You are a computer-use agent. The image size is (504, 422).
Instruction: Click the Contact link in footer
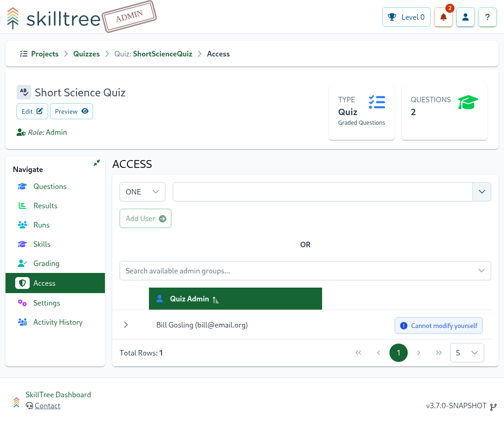(x=47, y=405)
